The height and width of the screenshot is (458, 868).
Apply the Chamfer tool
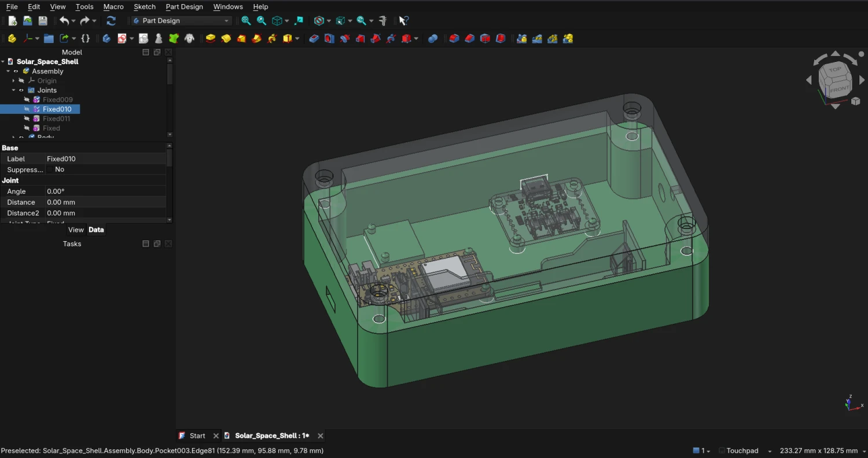tap(470, 39)
